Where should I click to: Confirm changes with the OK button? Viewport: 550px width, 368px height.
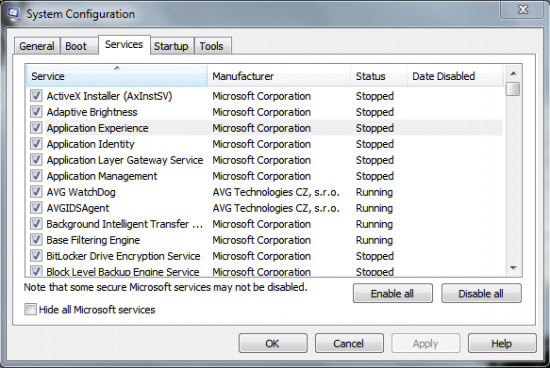tap(273, 343)
